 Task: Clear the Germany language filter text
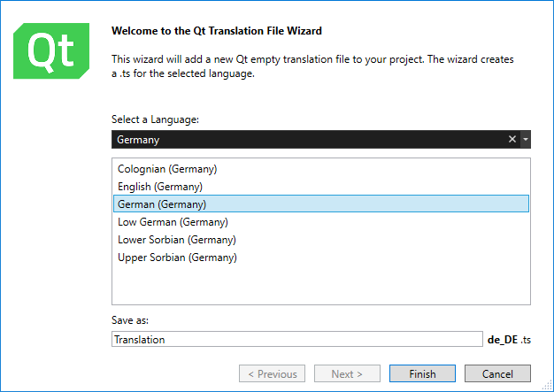pyautogui.click(x=512, y=140)
